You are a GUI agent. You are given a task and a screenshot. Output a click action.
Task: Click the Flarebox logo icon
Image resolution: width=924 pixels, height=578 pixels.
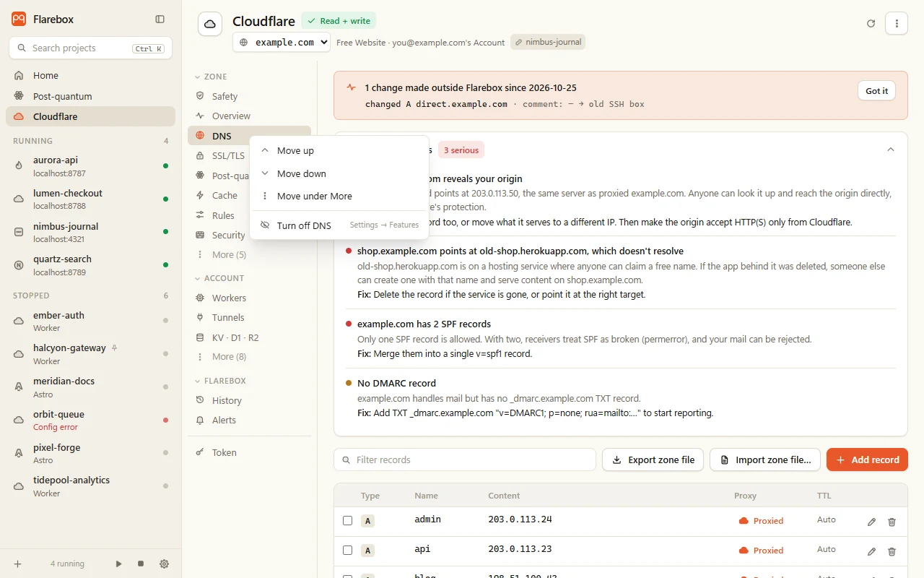click(19, 20)
